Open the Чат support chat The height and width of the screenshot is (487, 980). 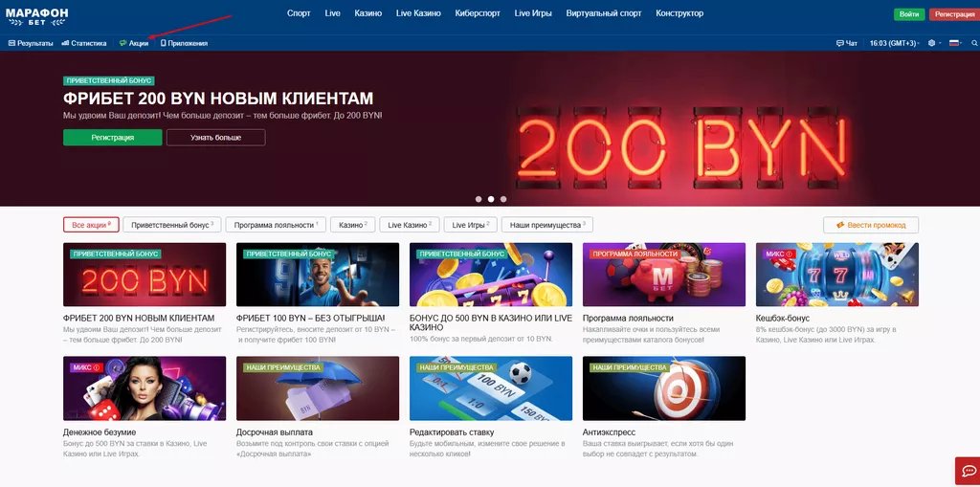pyautogui.click(x=847, y=43)
